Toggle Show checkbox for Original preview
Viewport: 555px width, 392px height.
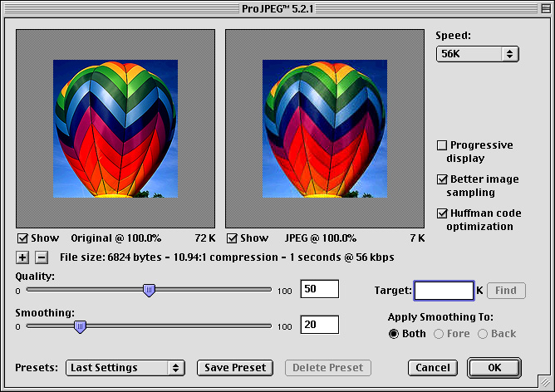point(22,238)
